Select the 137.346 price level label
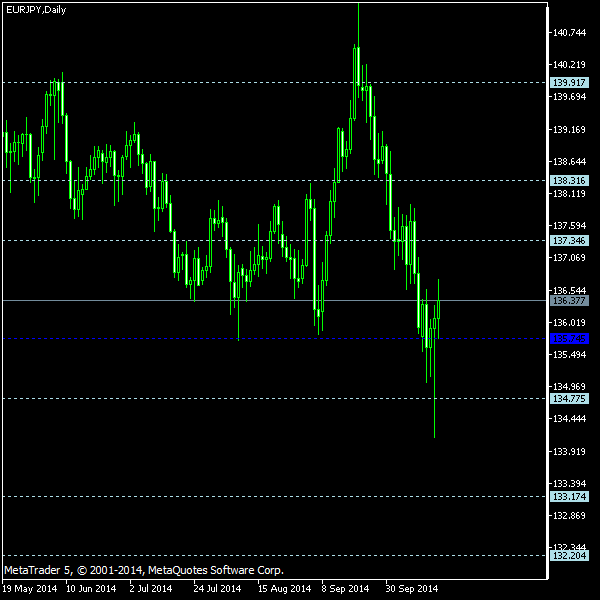Screen dimensions: 600x600 tap(569, 241)
